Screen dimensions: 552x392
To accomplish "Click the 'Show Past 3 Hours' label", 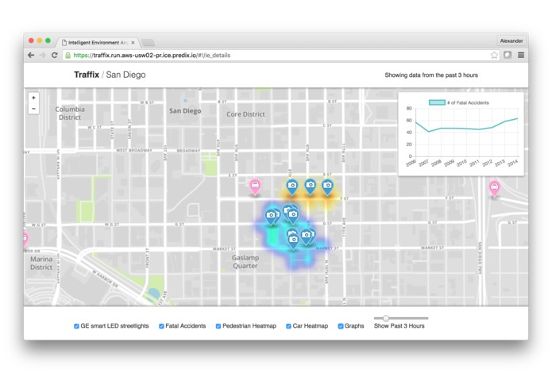I will [x=400, y=326].
